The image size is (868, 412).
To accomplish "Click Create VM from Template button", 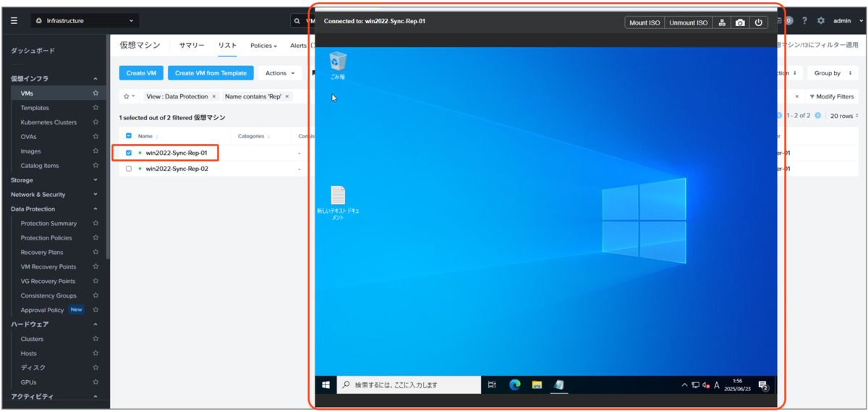I will [x=210, y=73].
